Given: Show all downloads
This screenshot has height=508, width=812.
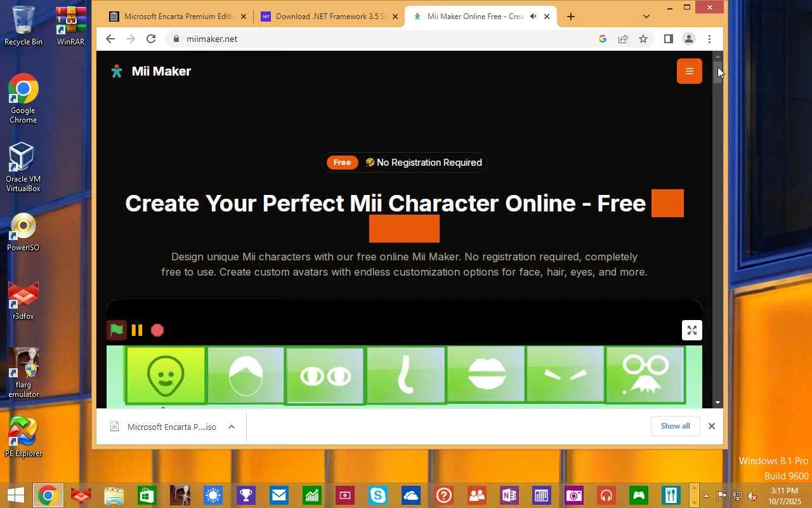Looking at the screenshot, I should click(x=675, y=426).
